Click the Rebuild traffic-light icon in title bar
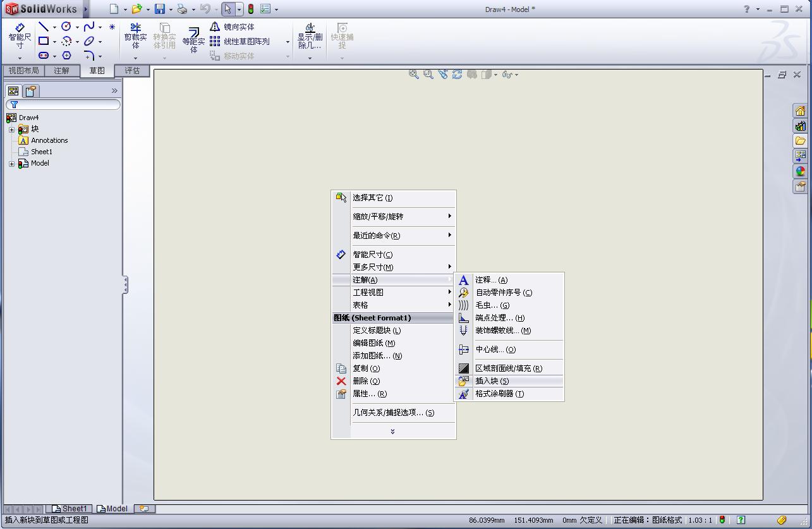 251,9
